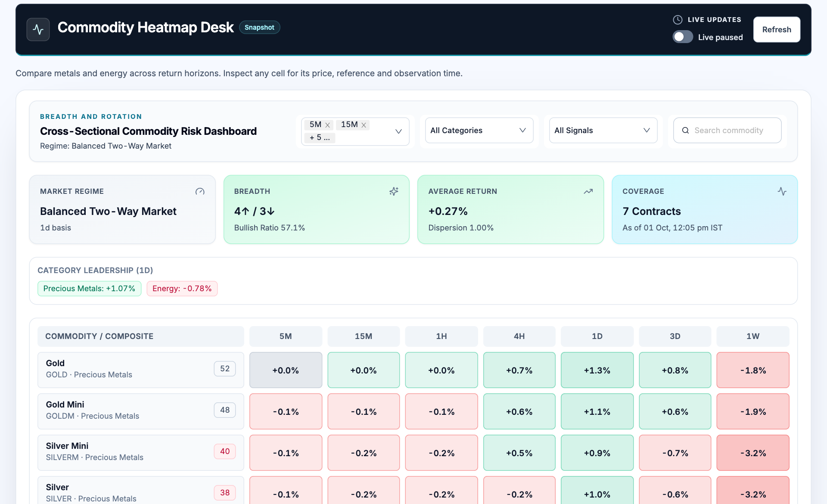Click the 1W column header

tap(753, 336)
